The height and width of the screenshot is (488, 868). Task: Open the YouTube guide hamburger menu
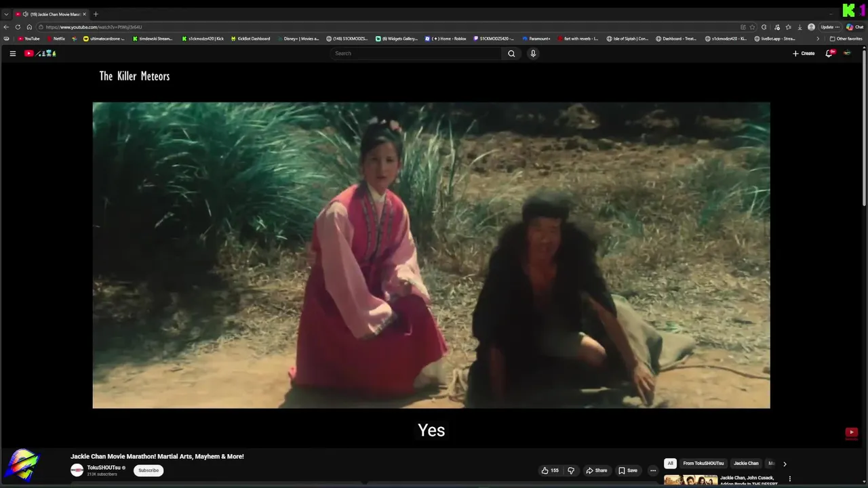point(12,54)
